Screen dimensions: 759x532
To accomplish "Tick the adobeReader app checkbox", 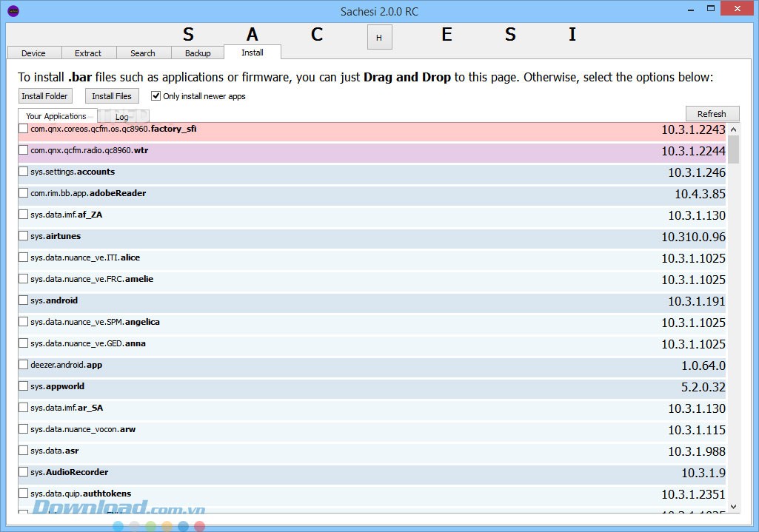I will tap(24, 193).
